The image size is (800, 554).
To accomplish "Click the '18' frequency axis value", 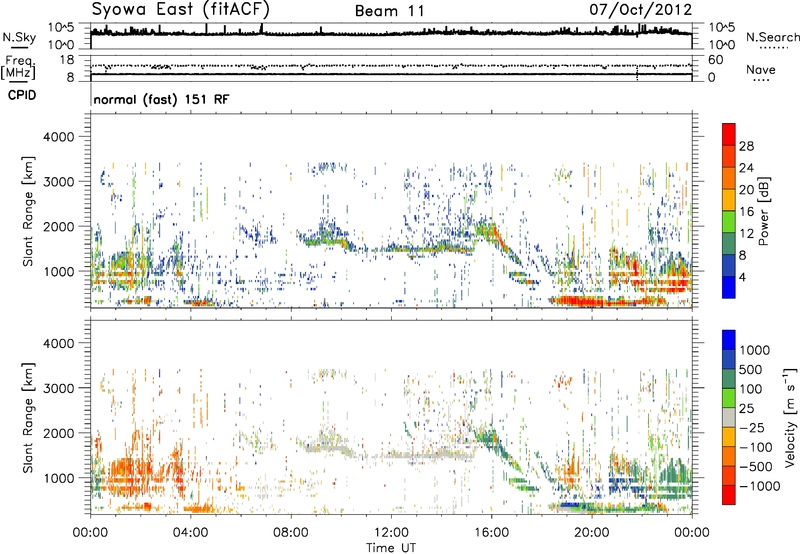I will (67, 60).
